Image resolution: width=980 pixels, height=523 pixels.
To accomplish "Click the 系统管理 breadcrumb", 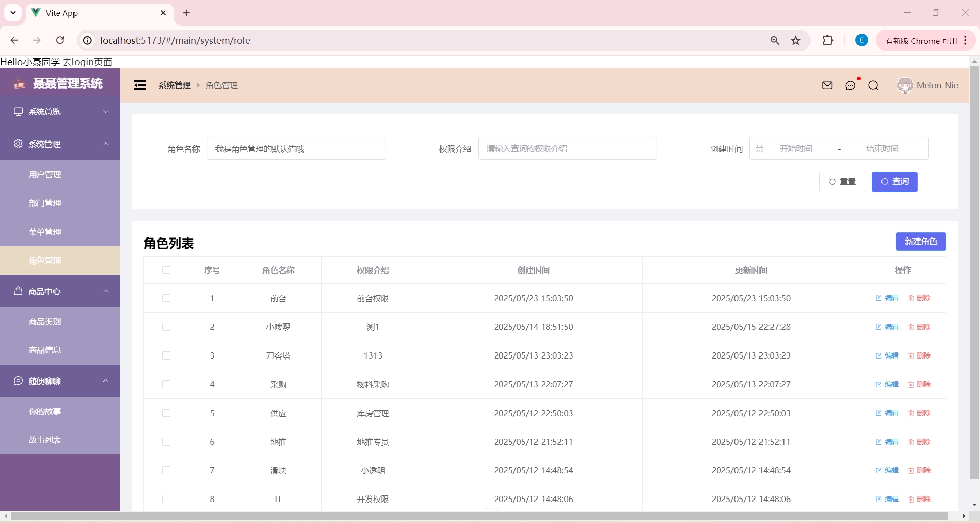I will 175,85.
